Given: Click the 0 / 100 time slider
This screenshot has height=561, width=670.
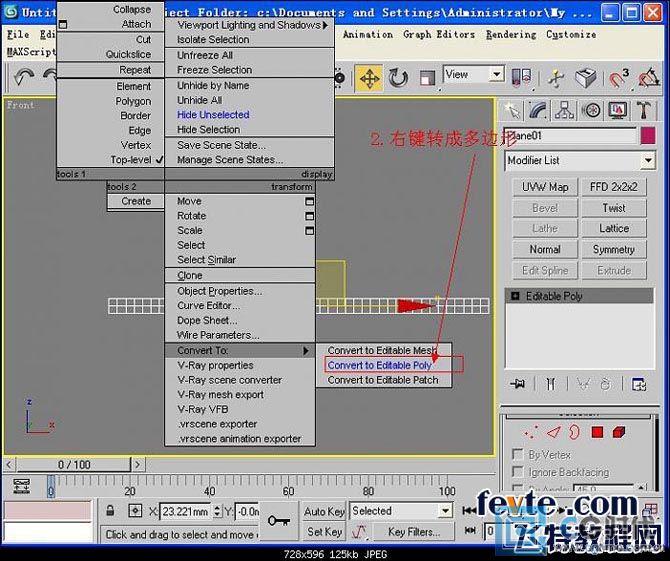Looking at the screenshot, I should point(73,464).
